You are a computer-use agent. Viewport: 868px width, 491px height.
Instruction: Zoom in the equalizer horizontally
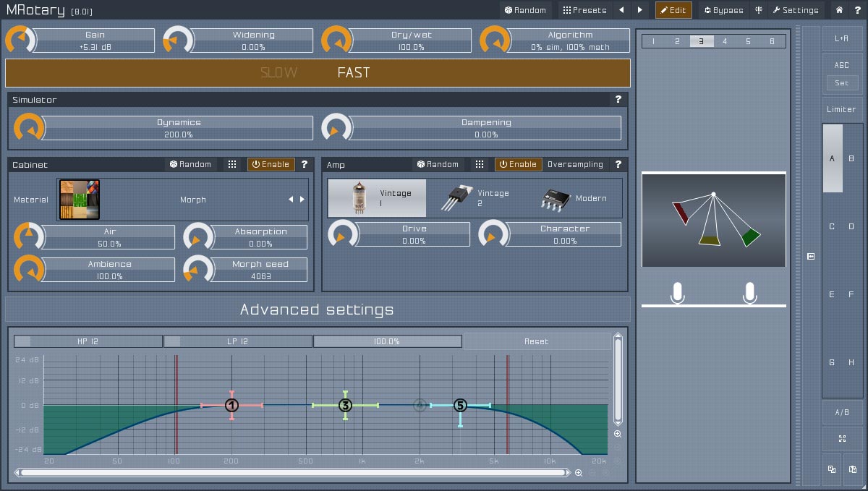click(578, 473)
